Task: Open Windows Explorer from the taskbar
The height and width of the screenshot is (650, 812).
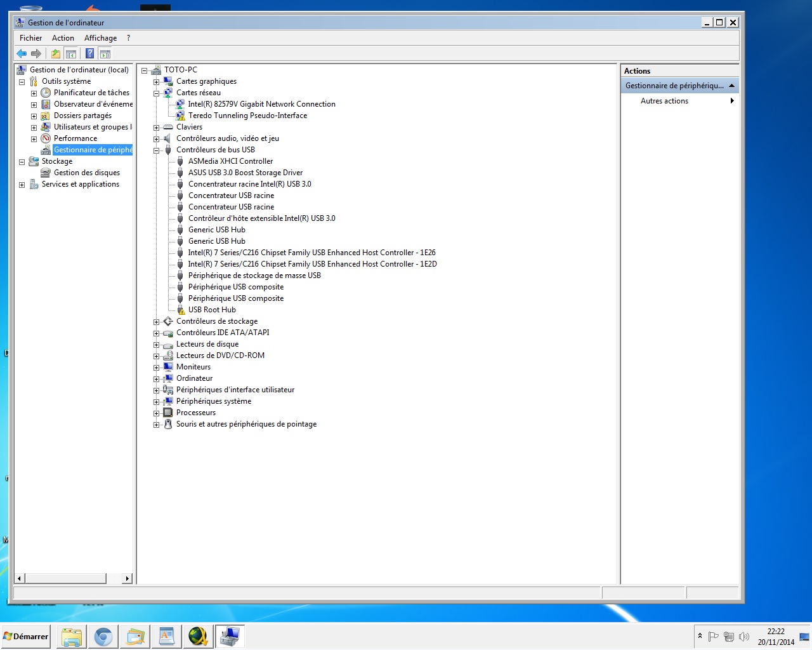Action: coord(72,637)
